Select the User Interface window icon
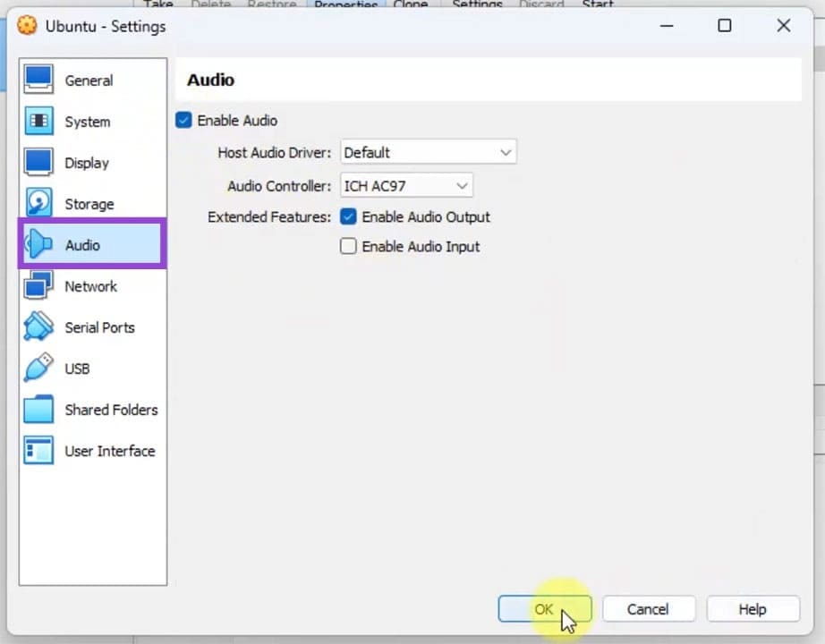Screen dimensions: 825x644 pos(38,451)
